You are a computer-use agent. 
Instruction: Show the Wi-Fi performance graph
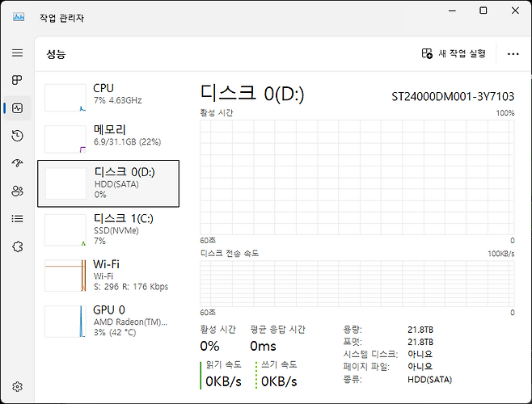pyautogui.click(x=108, y=276)
